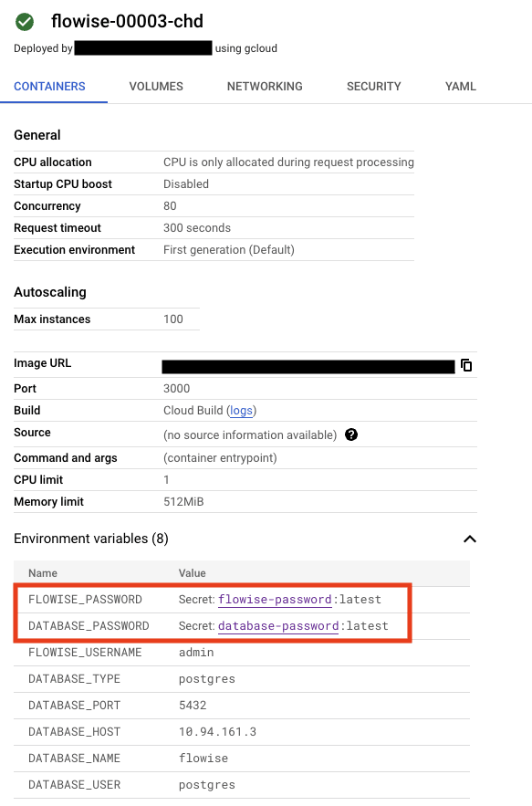This screenshot has height=806, width=532.
Task: Click the General section heading
Action: coord(37,135)
